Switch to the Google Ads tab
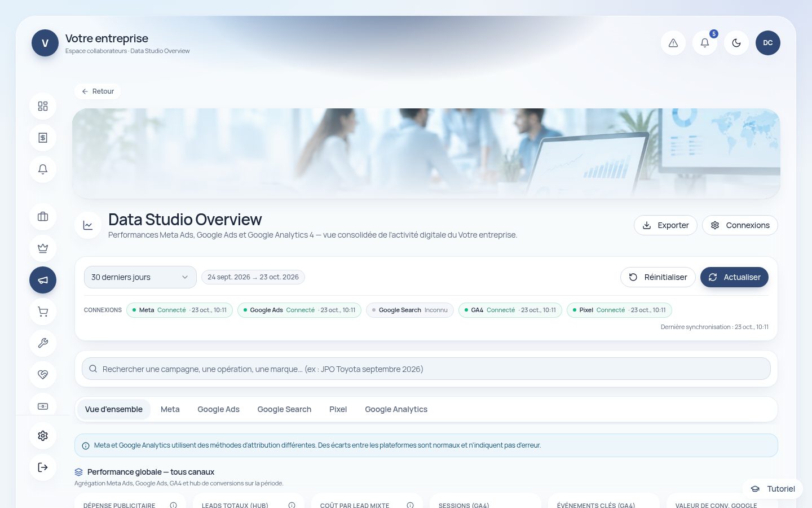This screenshot has height=508, width=812. pos(219,409)
